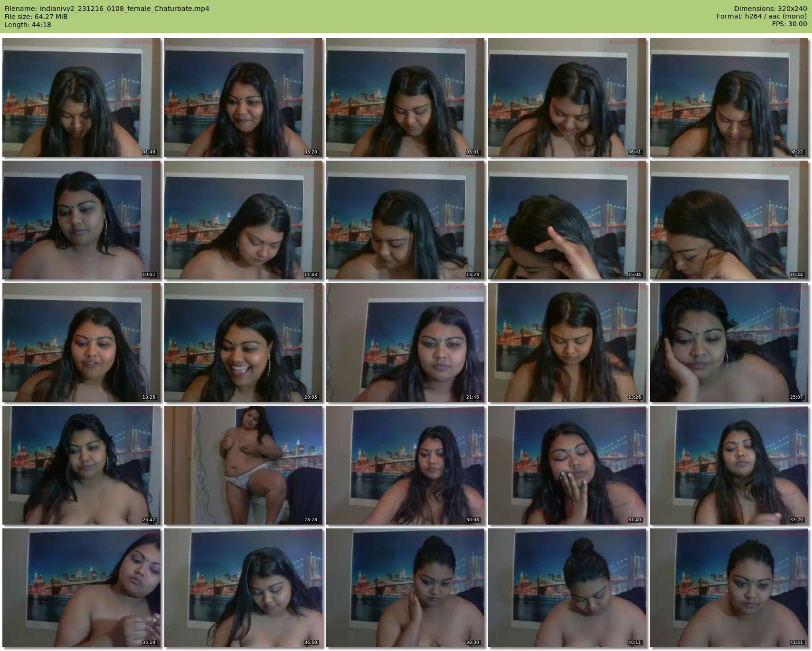The width and height of the screenshot is (812, 651).
Task: Click the Dimensions 320x240 header label
Action: click(x=770, y=9)
